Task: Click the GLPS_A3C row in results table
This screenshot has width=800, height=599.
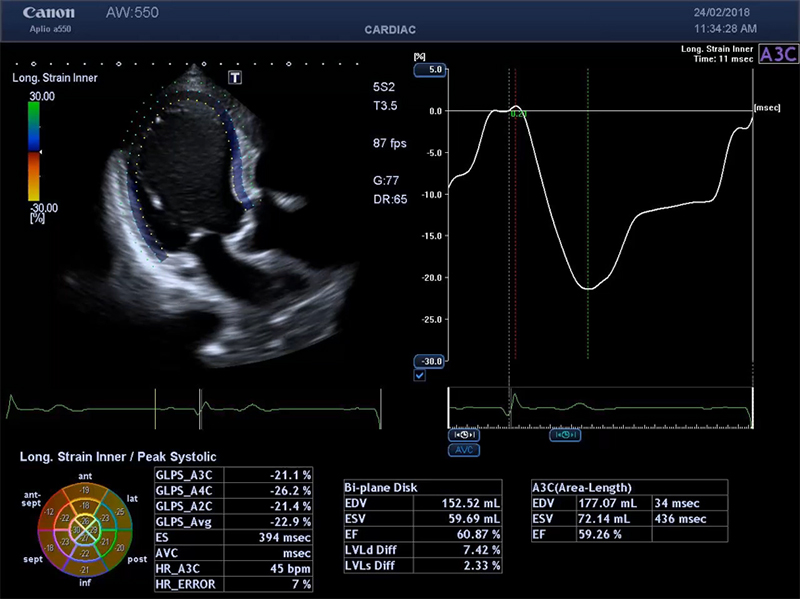Action: click(235, 475)
